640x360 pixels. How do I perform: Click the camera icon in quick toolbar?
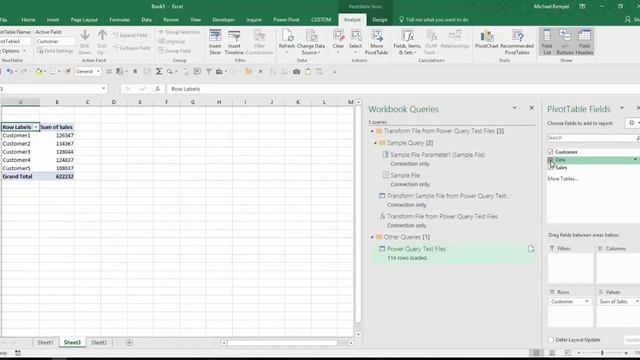[296, 71]
